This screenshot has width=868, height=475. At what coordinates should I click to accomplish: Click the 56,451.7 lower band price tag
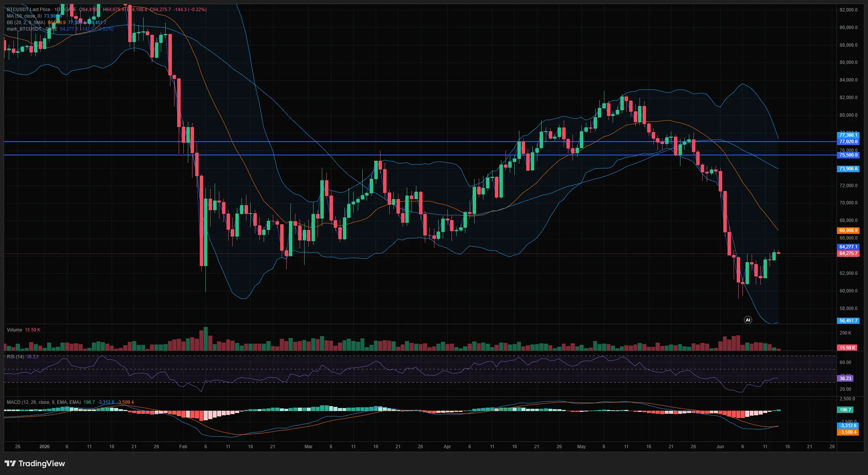pyautogui.click(x=848, y=321)
